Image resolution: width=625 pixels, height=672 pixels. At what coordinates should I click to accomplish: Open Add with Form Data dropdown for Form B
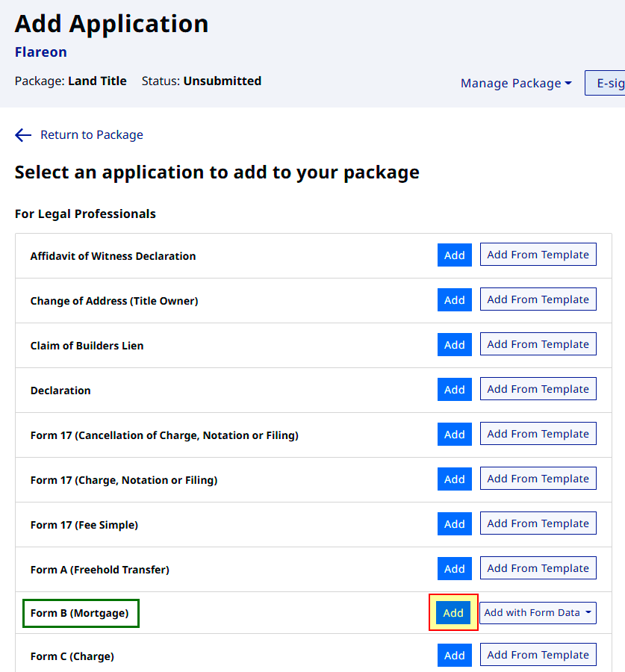point(538,613)
